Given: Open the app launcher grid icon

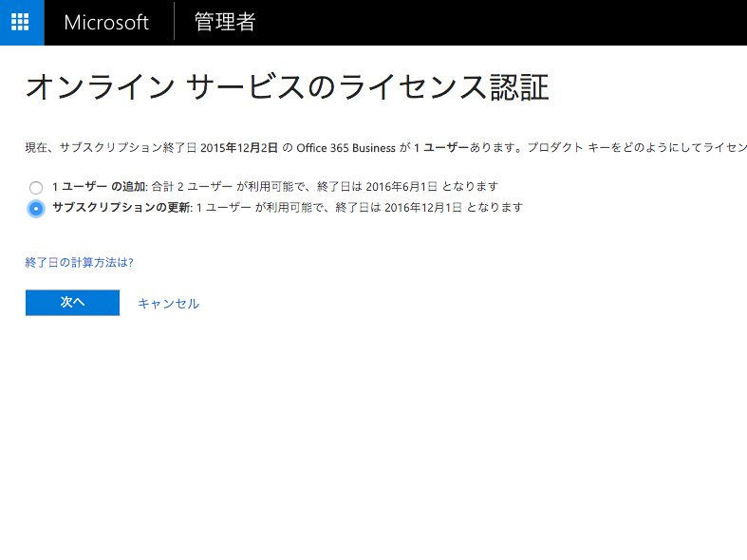Looking at the screenshot, I should tap(20, 22).
